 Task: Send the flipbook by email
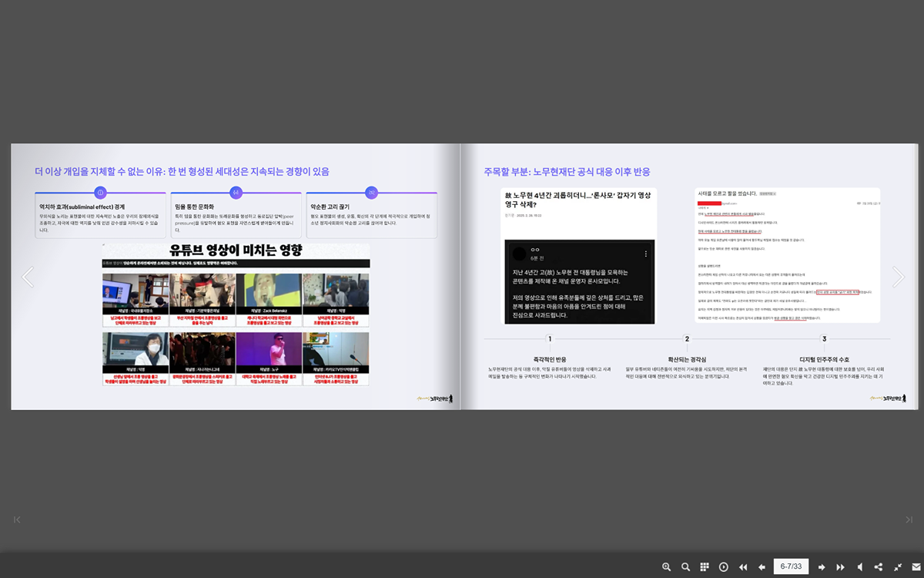click(916, 567)
